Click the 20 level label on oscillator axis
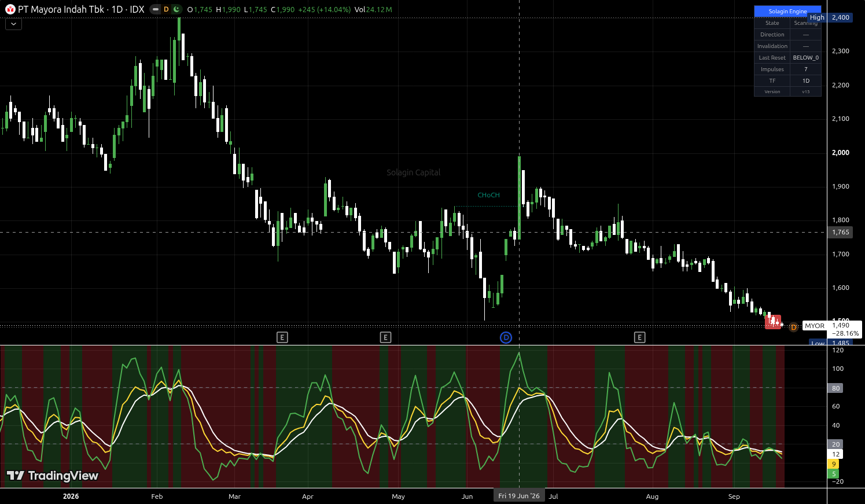 [835, 444]
